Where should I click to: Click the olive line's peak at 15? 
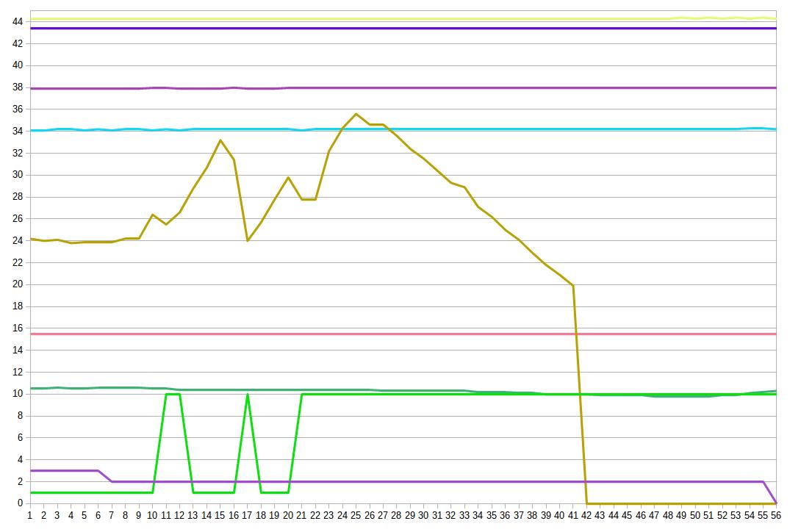coord(220,140)
